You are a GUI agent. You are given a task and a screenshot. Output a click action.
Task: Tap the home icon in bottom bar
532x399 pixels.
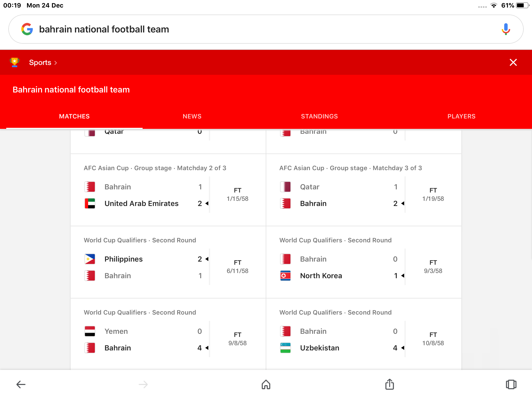pos(266,384)
